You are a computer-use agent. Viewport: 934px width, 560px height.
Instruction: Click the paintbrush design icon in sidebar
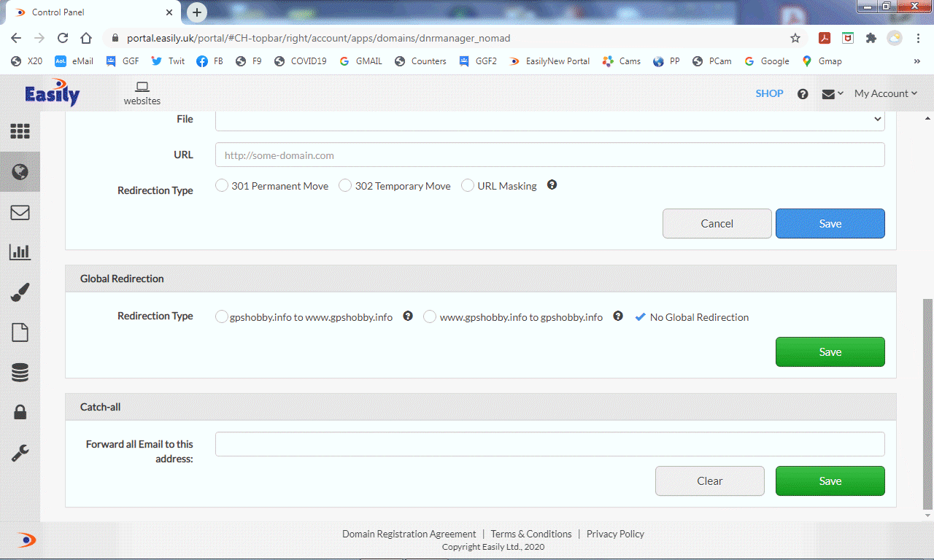coord(20,293)
